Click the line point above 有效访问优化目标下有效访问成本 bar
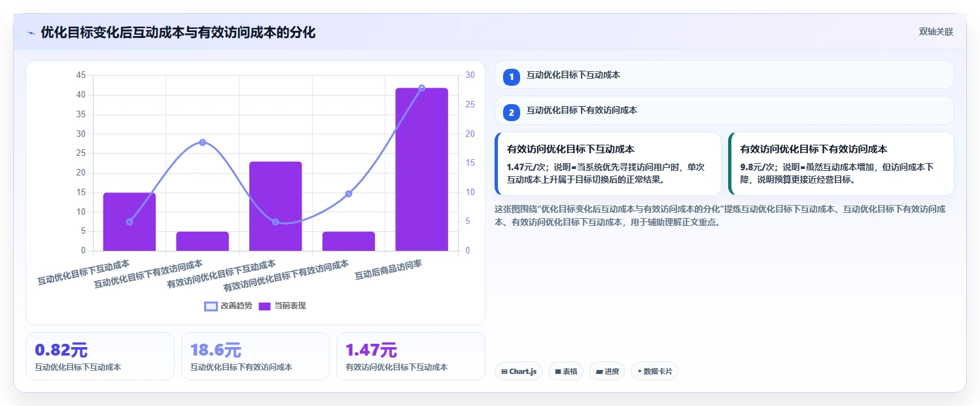980x406 pixels. (x=349, y=193)
